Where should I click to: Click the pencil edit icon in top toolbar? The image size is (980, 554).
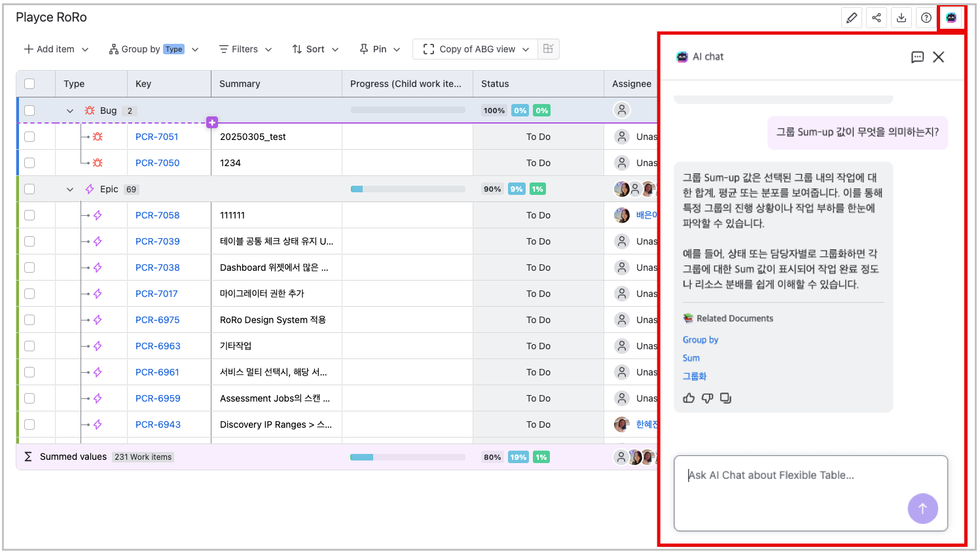852,17
